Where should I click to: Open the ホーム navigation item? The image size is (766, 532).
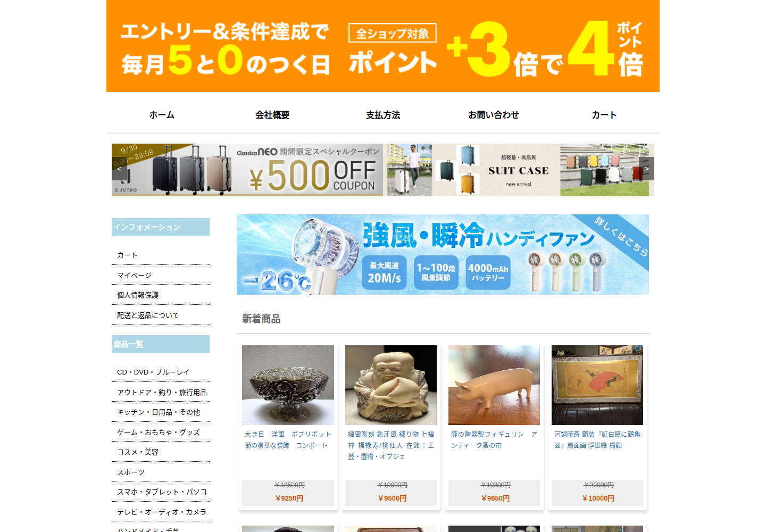point(162,115)
